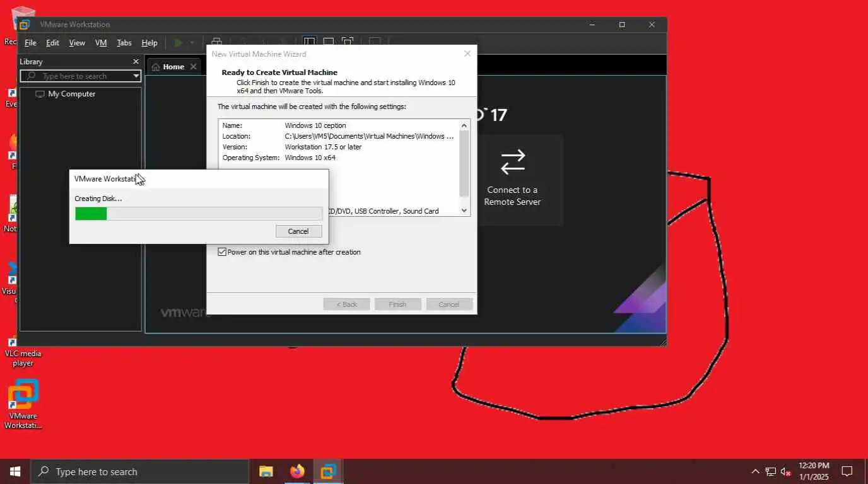Open the VMware Workstation desktop shortcut
This screenshot has width=868, height=484.
(23, 405)
